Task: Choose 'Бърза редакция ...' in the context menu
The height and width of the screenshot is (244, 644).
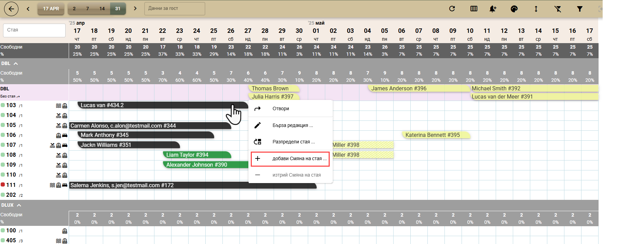Action: click(x=291, y=125)
